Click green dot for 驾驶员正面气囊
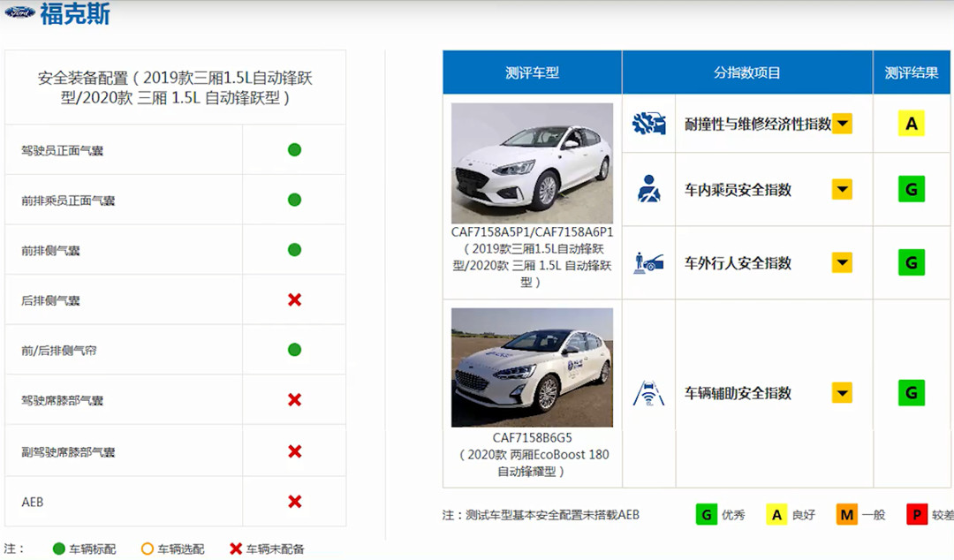Viewport: 954px width, 560px height. [x=294, y=150]
